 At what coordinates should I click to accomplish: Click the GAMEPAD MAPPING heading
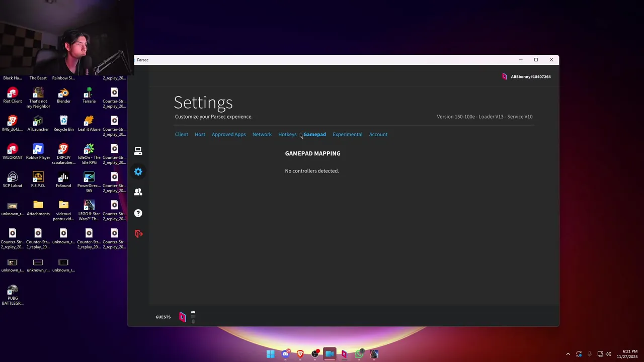(x=312, y=153)
